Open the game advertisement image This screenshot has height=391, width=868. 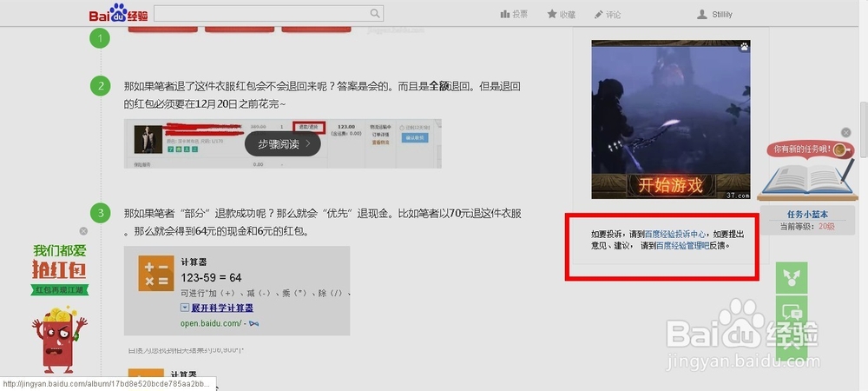tap(671, 119)
